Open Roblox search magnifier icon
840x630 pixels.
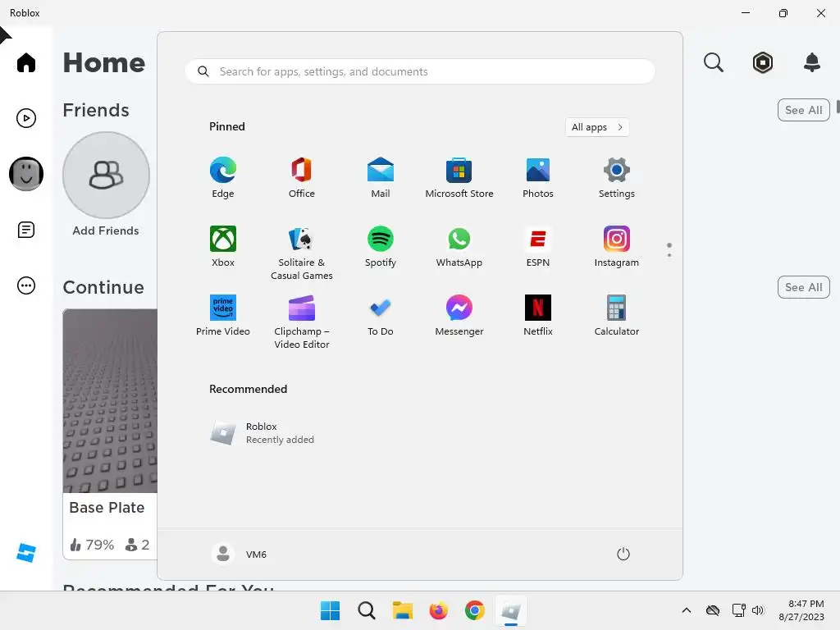point(713,62)
